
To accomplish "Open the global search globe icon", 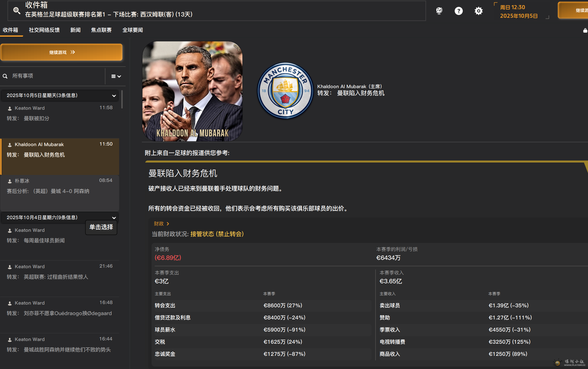I will 439,11.
